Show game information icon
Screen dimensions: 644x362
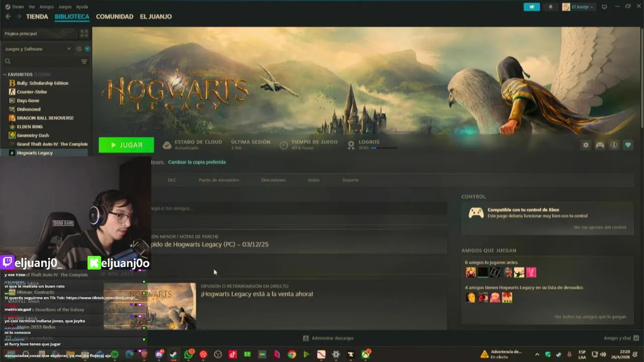tap(614, 145)
